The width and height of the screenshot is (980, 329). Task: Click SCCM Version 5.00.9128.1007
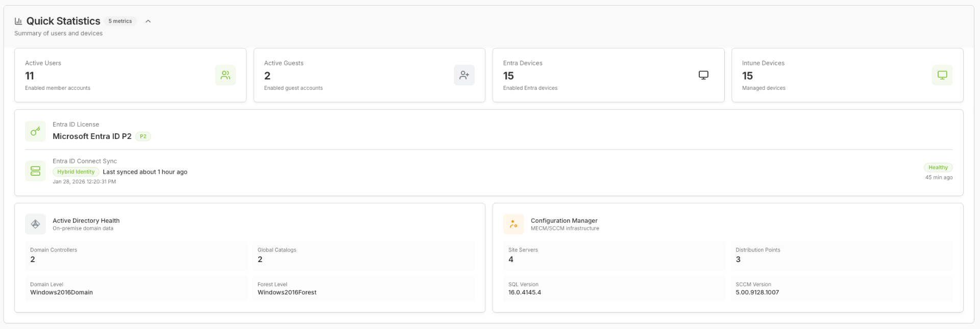757,293
